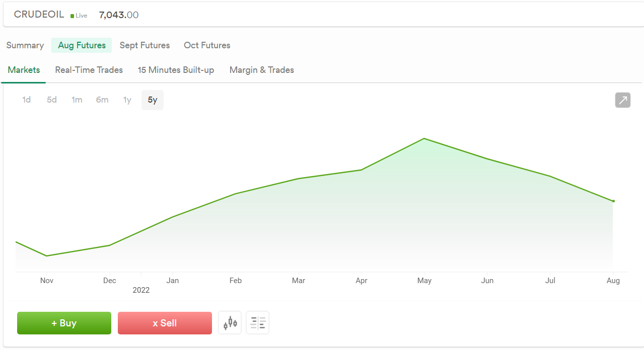Switch to Oct Futures contract
The width and height of the screenshot is (644, 350).
coord(207,45)
